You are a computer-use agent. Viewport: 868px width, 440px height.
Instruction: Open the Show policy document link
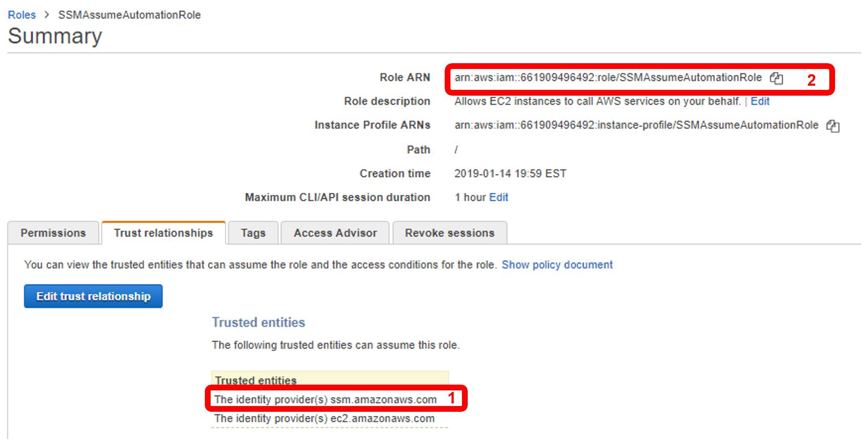click(557, 265)
